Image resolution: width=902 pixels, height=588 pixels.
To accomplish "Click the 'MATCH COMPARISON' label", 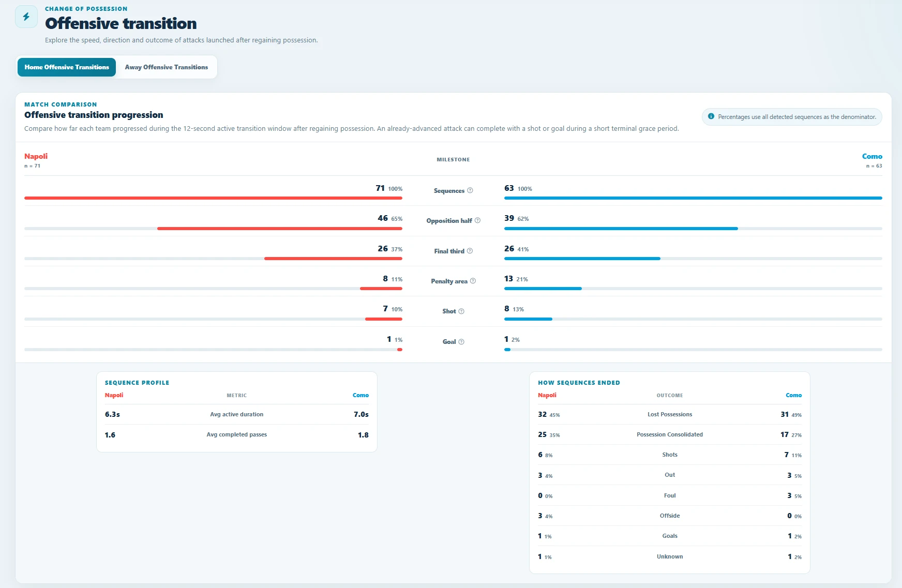I will point(61,104).
